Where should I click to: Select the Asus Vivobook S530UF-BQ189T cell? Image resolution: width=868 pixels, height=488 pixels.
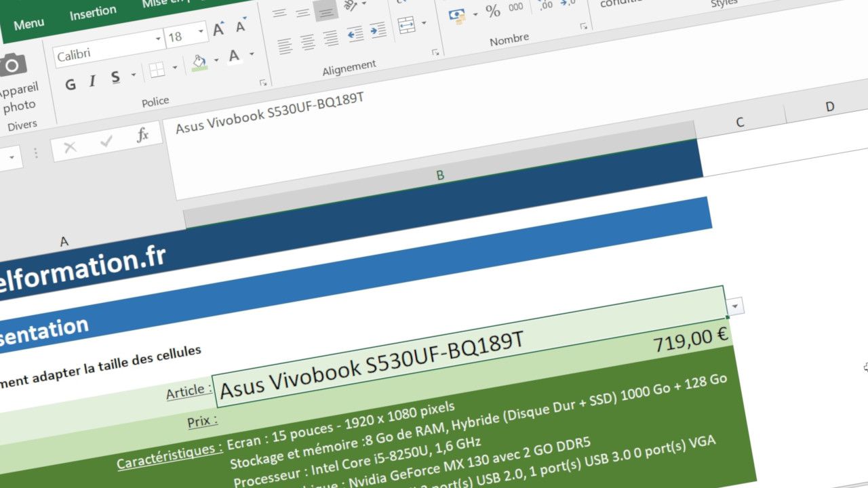coord(471,347)
